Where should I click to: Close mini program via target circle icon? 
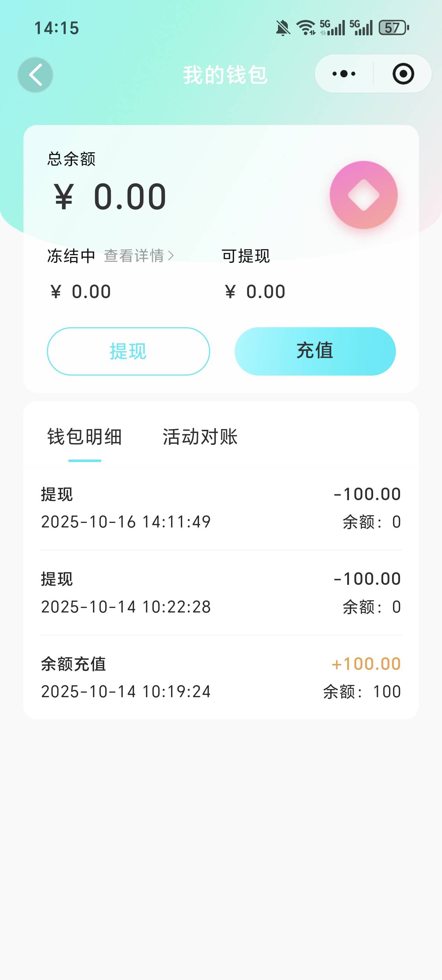(x=403, y=74)
